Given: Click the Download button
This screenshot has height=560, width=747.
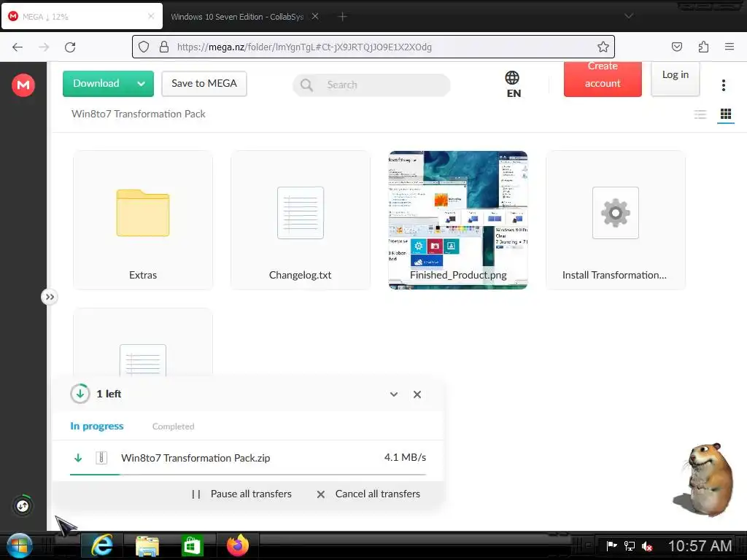Looking at the screenshot, I should click(96, 83).
